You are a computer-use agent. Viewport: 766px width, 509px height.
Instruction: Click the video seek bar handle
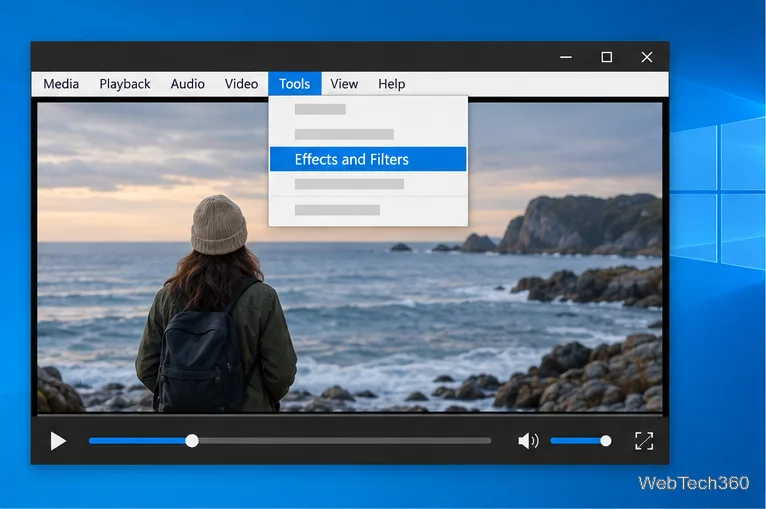[192, 441]
